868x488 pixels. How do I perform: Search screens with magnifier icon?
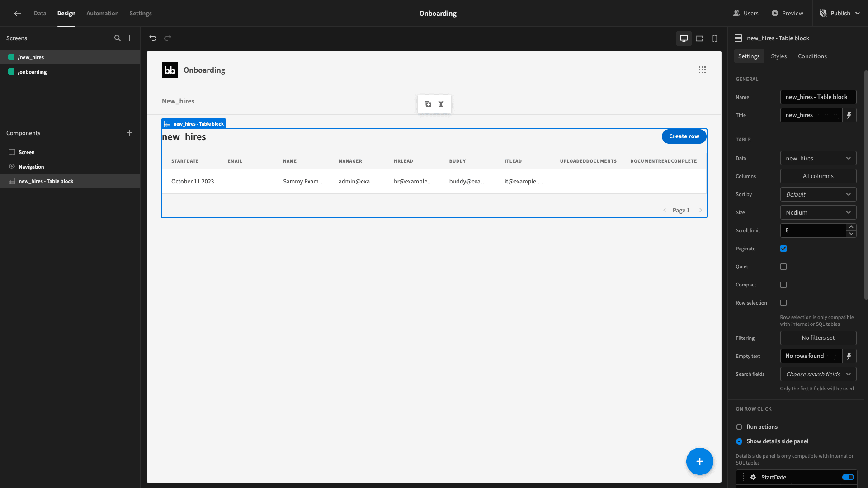tap(118, 38)
